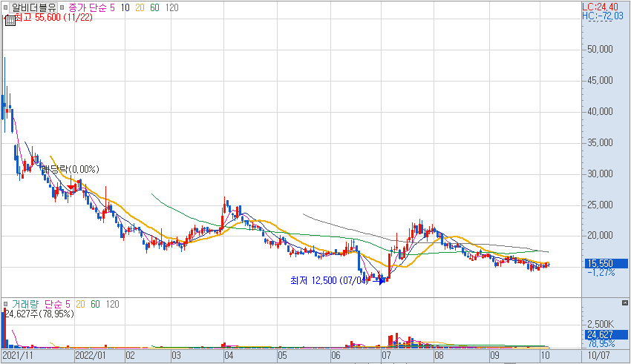
Task: Click the 20,000 price axis label
Action: (600, 236)
